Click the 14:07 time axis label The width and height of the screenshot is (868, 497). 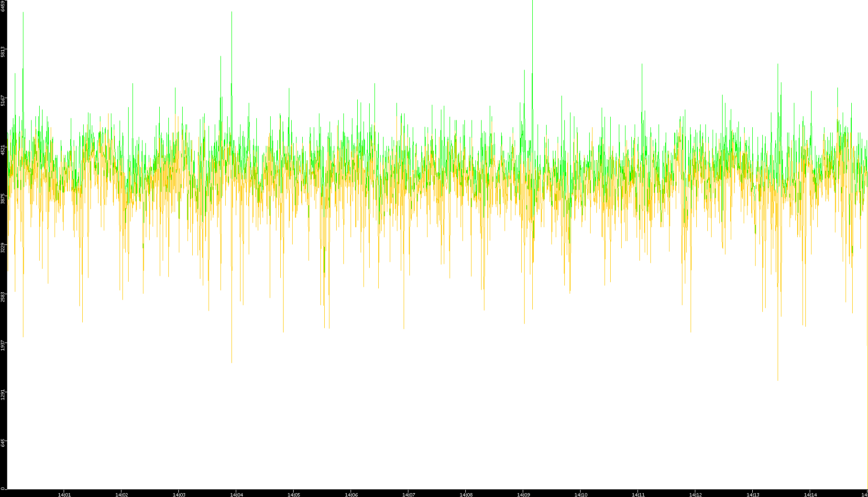tap(408, 495)
